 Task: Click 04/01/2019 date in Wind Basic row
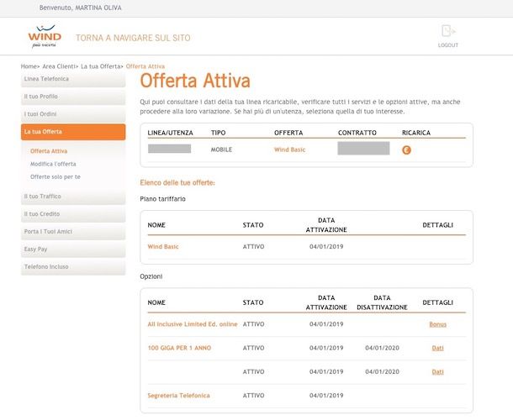pyautogui.click(x=326, y=246)
